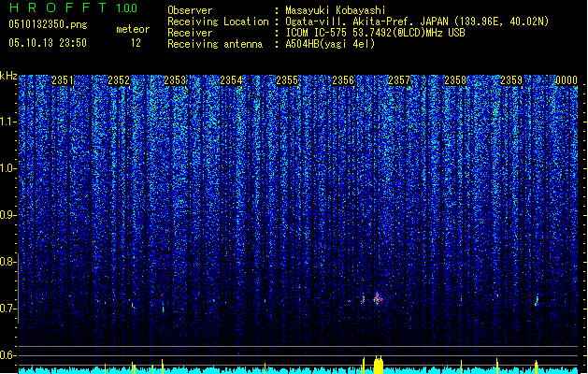
Task: Click the 2358 time marker
Action: (455, 80)
